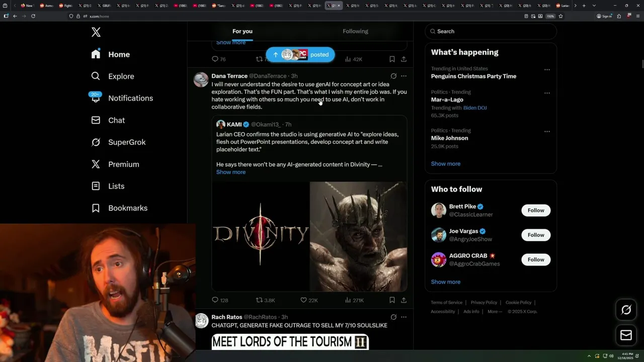
Task: Like Dana Terrace's post (22K)
Action: (309, 300)
